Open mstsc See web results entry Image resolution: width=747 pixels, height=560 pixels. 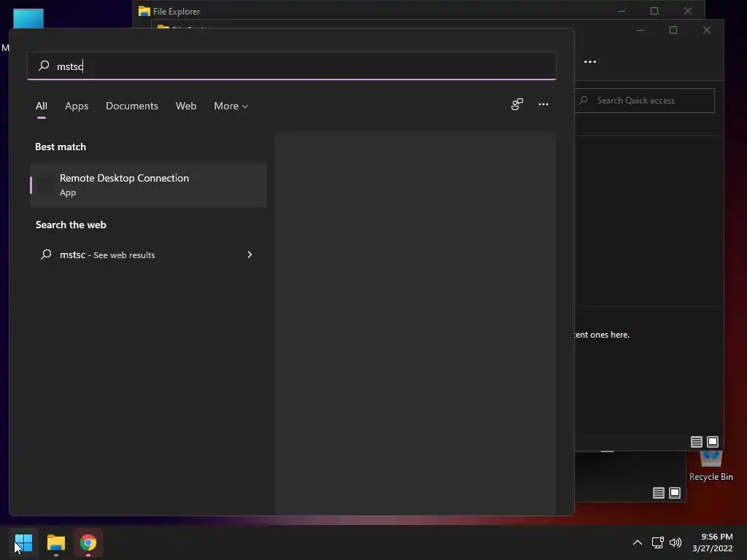click(149, 254)
